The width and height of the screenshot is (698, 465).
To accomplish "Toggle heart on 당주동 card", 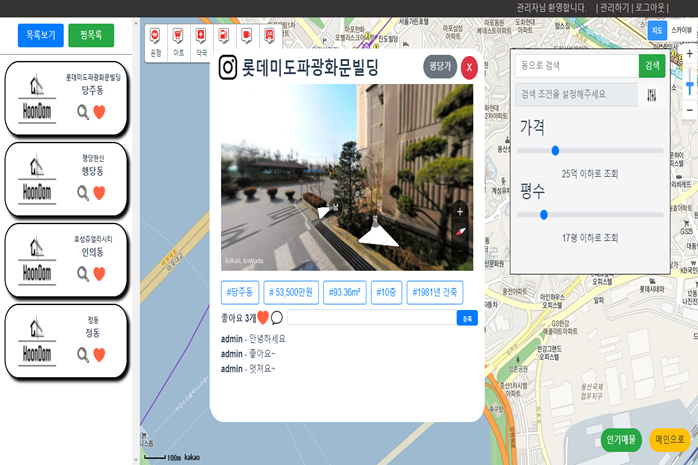I will coord(99,112).
